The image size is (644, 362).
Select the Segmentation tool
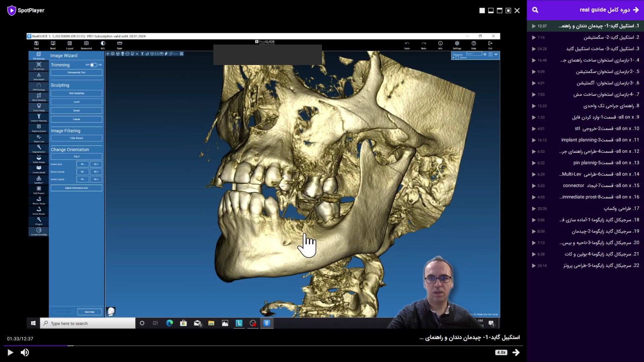39,149
